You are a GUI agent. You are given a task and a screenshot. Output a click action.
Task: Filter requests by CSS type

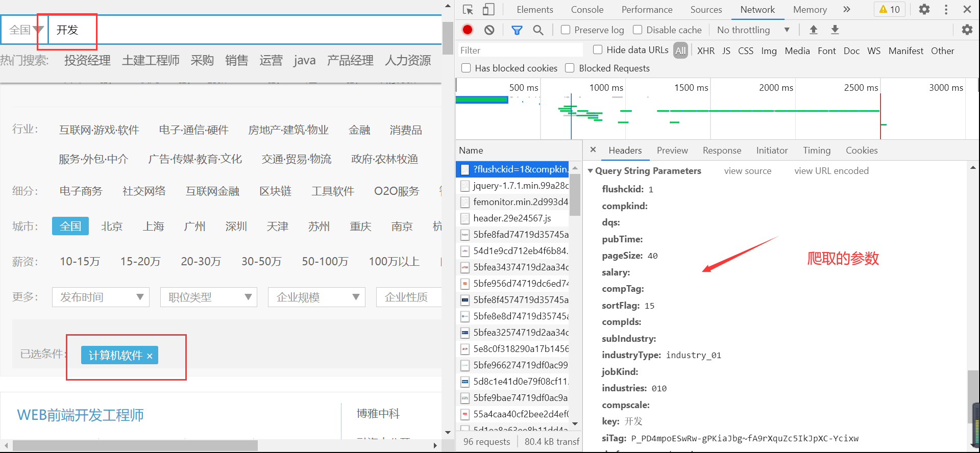[x=746, y=51]
